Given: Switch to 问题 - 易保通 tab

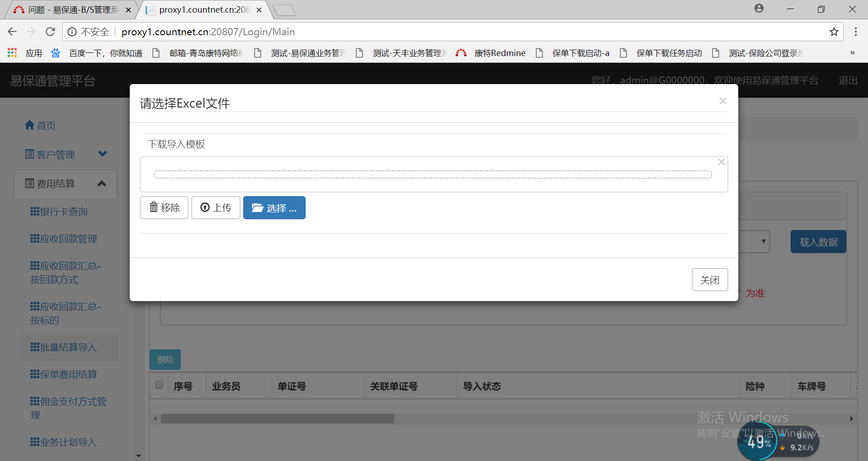Looking at the screenshot, I should coord(70,9).
